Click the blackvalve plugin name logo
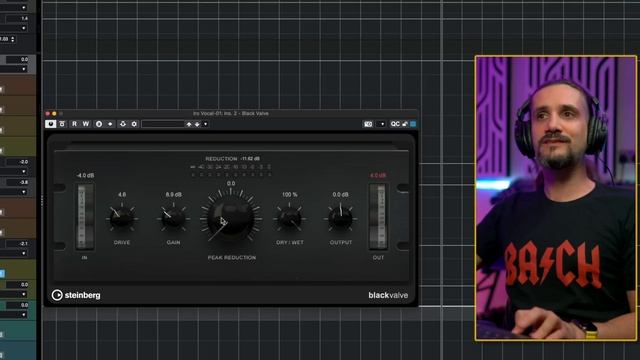This screenshot has height=360, width=640. click(x=388, y=295)
